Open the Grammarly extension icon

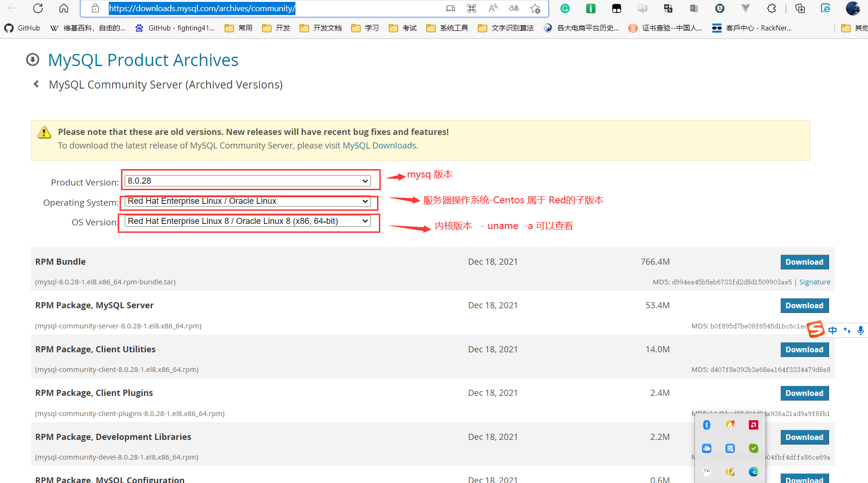click(565, 8)
